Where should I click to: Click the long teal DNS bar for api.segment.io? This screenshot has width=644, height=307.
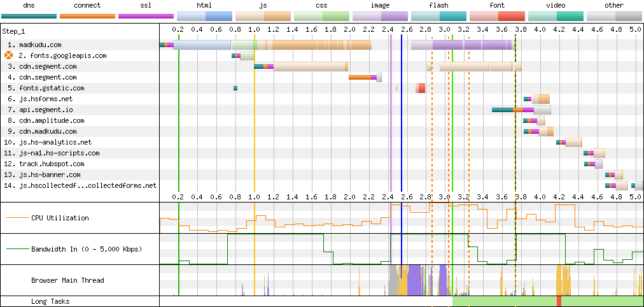(504, 110)
